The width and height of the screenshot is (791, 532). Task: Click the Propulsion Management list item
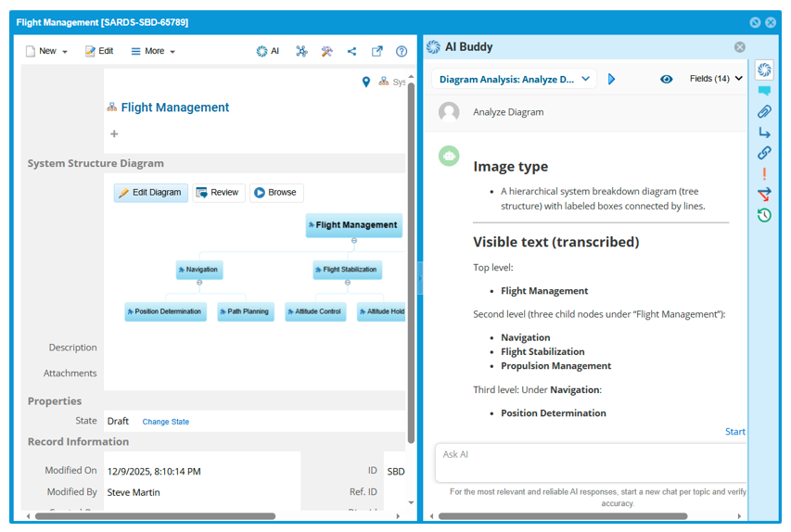(x=555, y=366)
